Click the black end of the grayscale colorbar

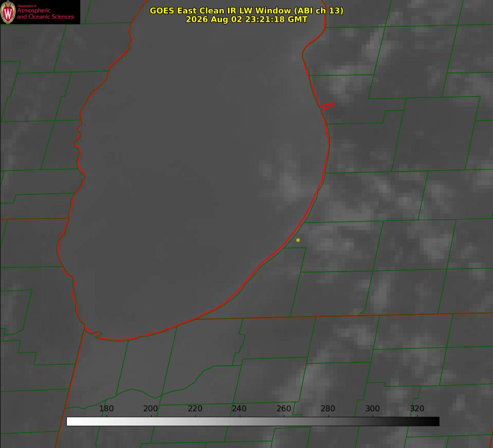pos(433,422)
